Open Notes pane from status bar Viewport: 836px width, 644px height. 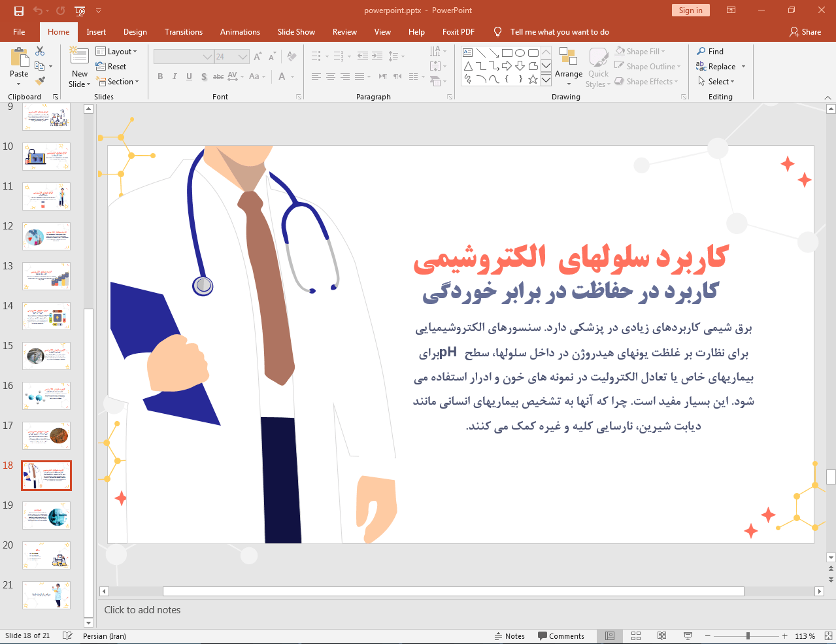pos(510,636)
